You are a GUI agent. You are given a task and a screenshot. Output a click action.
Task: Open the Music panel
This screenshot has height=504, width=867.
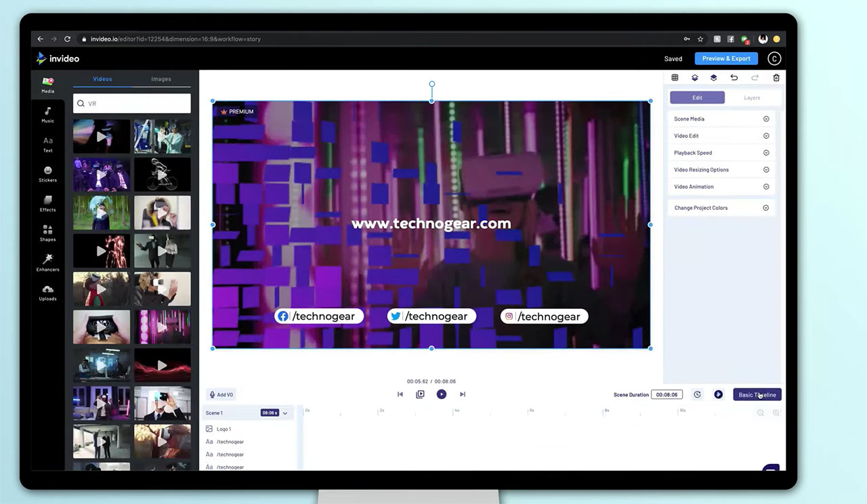(x=47, y=114)
